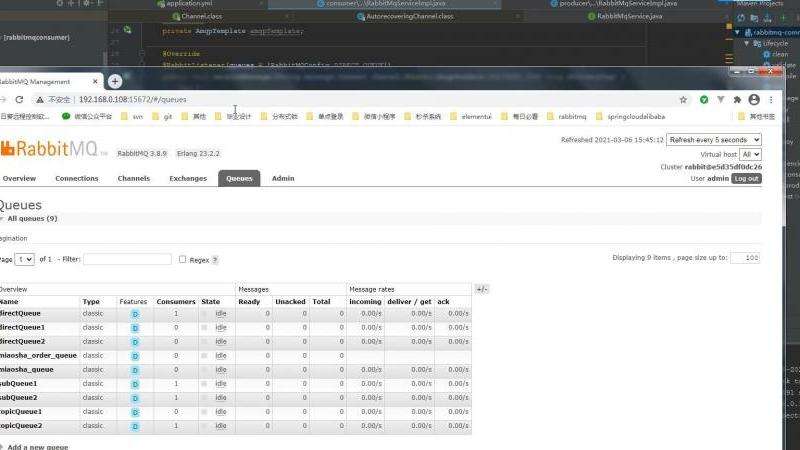Screen dimensions: 800x450
Task: Open the directQueue queue link
Action: pyautogui.click(x=20, y=313)
